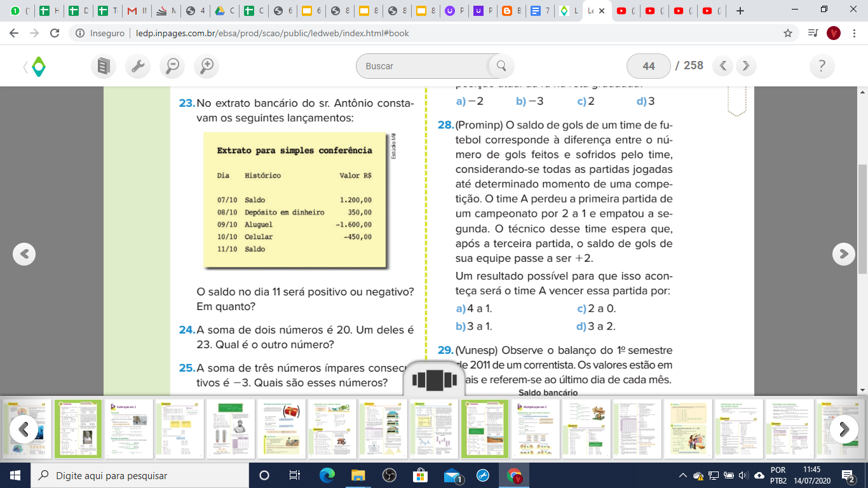Click the '−1.600,00' Aluguel value
868x488 pixels.
point(354,224)
